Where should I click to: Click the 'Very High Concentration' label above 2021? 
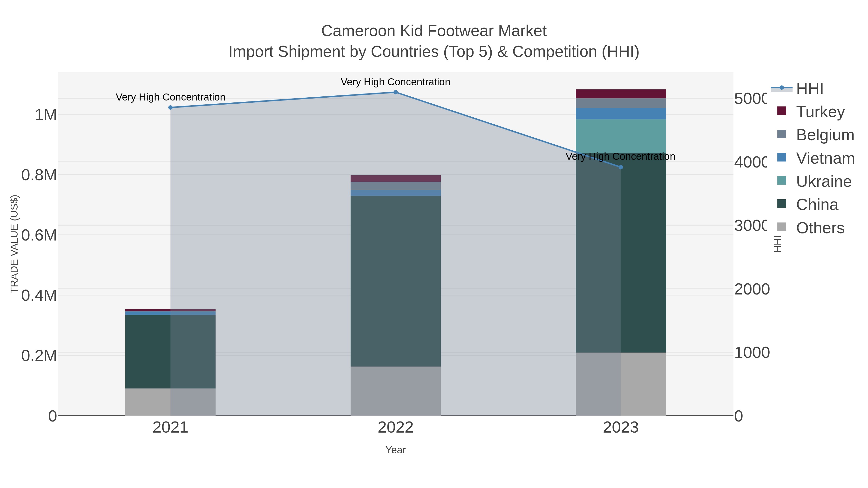[170, 97]
